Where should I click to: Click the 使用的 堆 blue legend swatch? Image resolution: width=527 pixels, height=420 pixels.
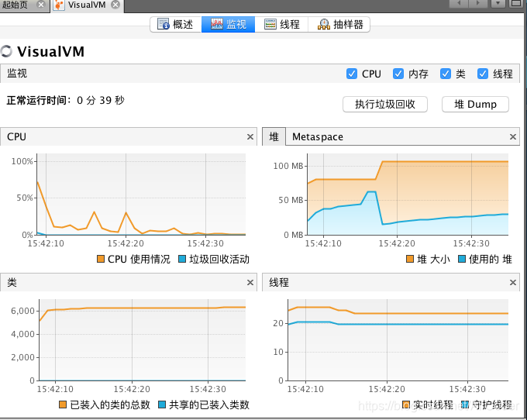pyautogui.click(x=461, y=259)
